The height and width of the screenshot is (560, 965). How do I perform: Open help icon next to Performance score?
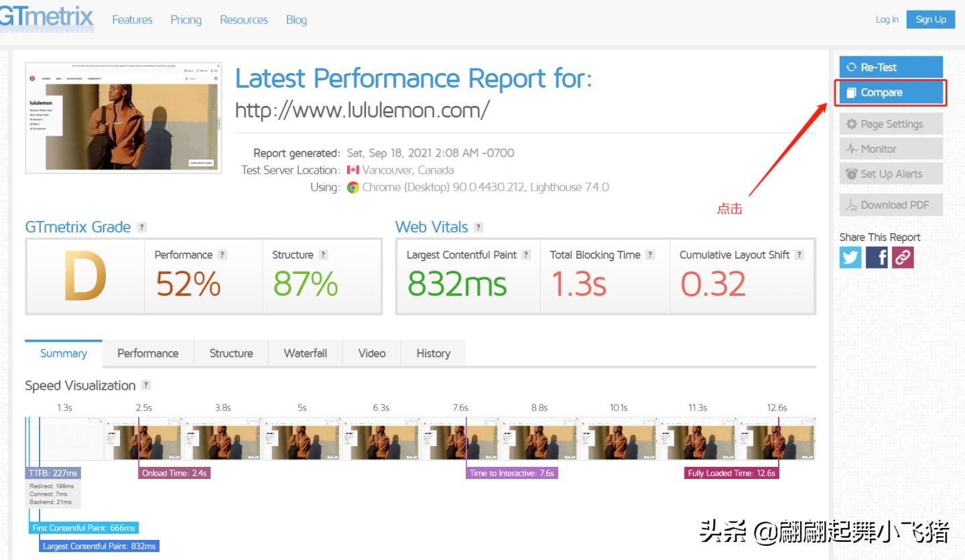point(222,255)
